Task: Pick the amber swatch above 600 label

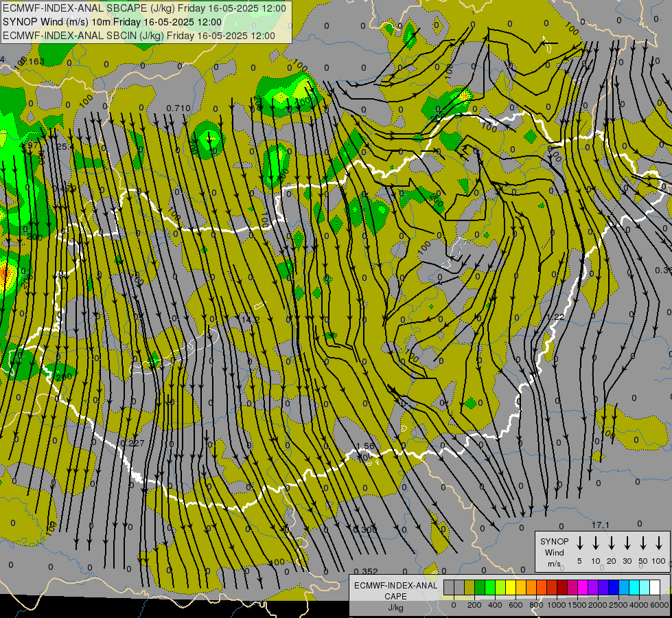Action: coord(521,587)
